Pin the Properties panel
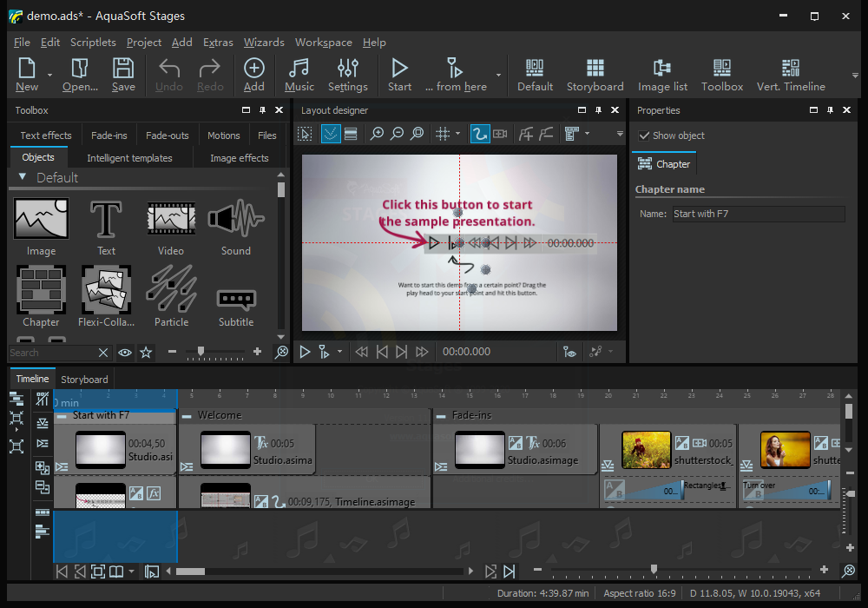 tap(830, 110)
